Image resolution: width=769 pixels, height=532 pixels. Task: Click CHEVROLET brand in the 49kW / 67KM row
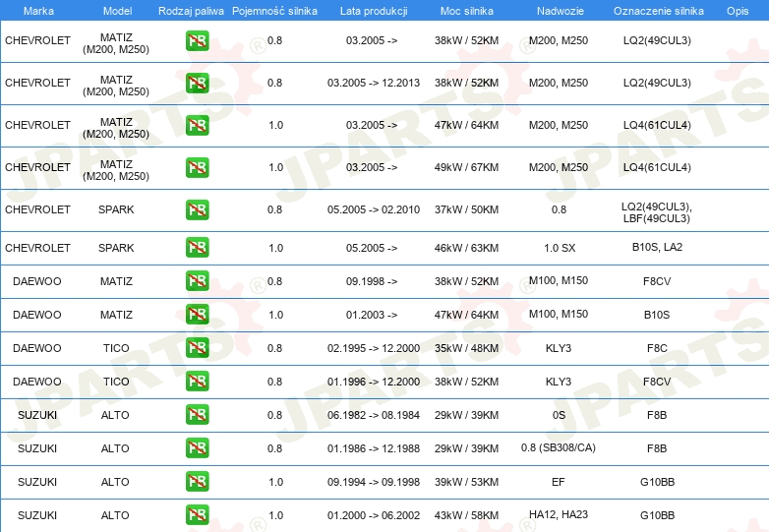point(37,167)
